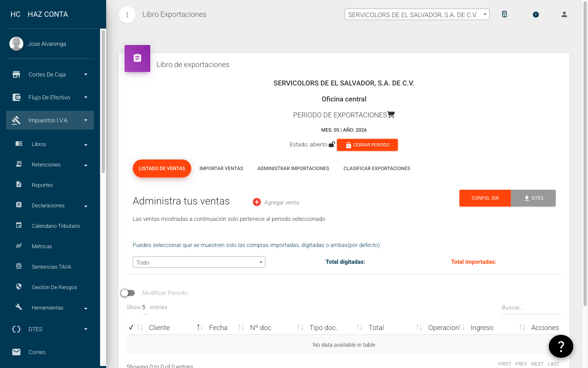Click the Gestión De Riesgos shield icon

click(x=19, y=287)
